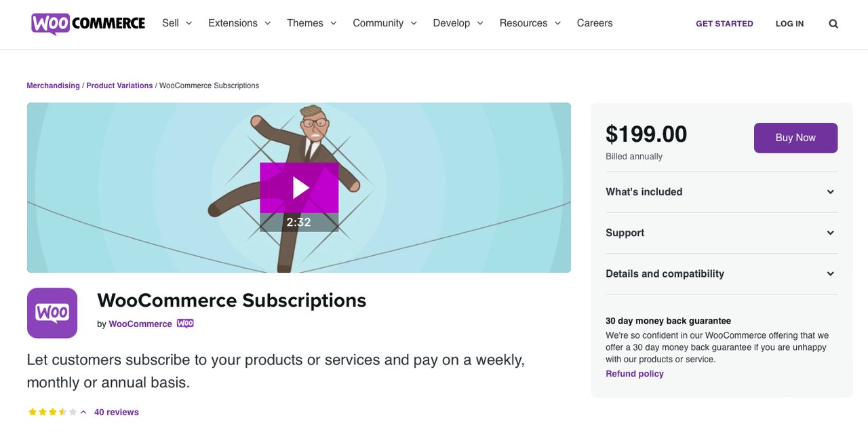Screen dimensions: 868x441
Task: View the 40 reviews link
Action: 117,412
